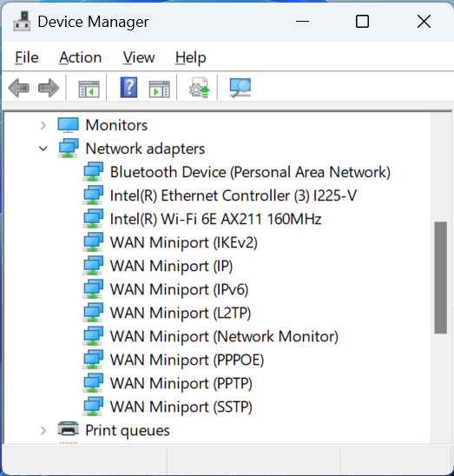Viewport: 454px width, 476px height.
Task: Expand the Print queues category
Action: click(x=43, y=431)
